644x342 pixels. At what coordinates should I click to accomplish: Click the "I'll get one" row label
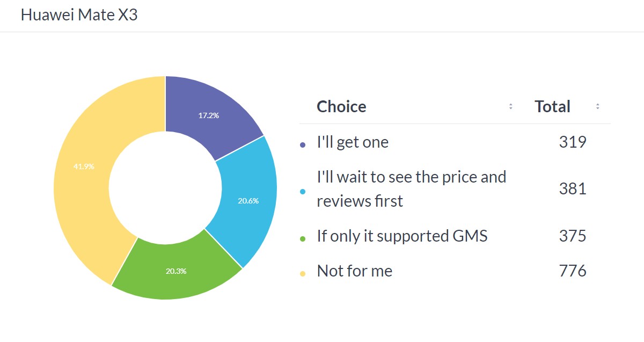353,142
